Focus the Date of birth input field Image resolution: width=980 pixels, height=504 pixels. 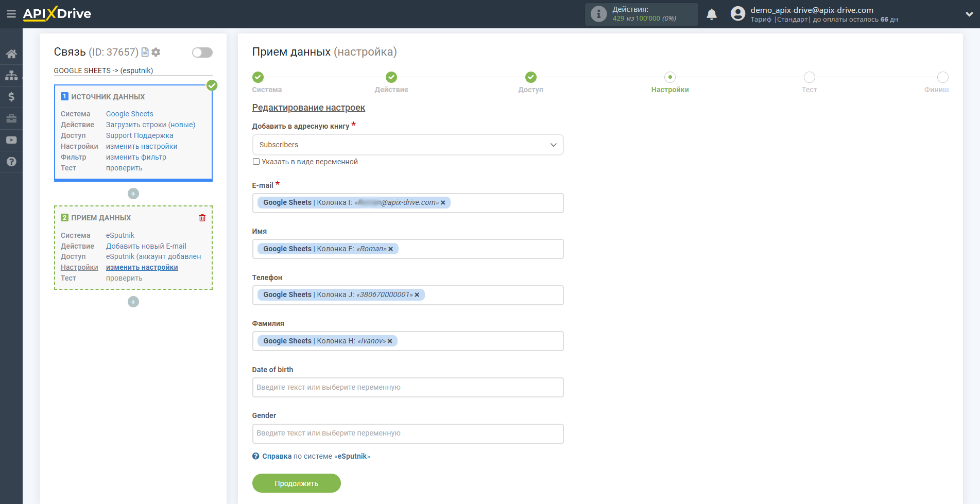point(408,387)
